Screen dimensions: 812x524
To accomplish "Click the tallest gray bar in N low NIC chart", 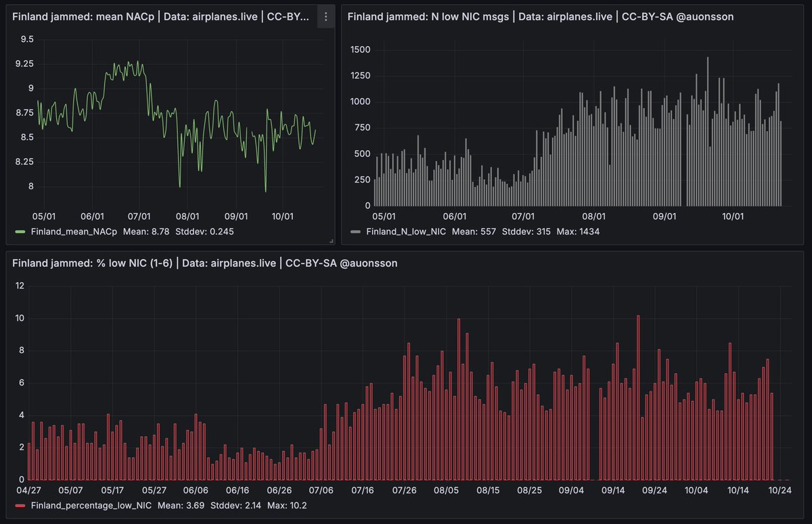I will pos(707,131).
